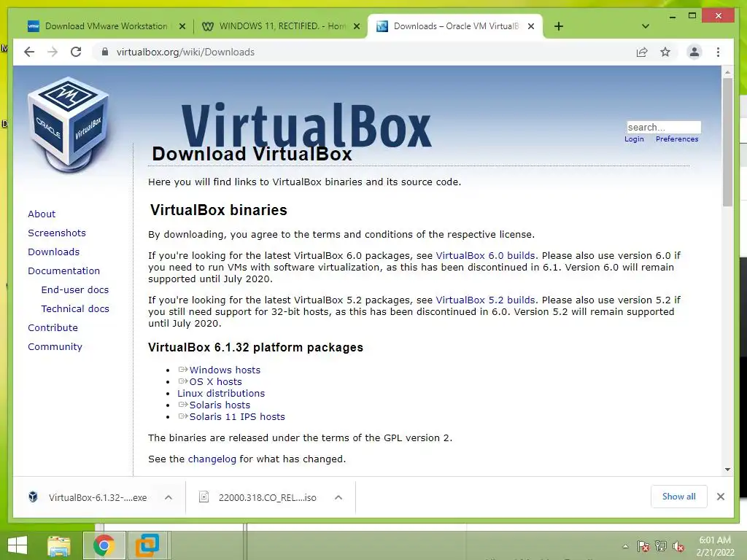Open the Login link
This screenshot has width=747, height=560.
tap(634, 139)
